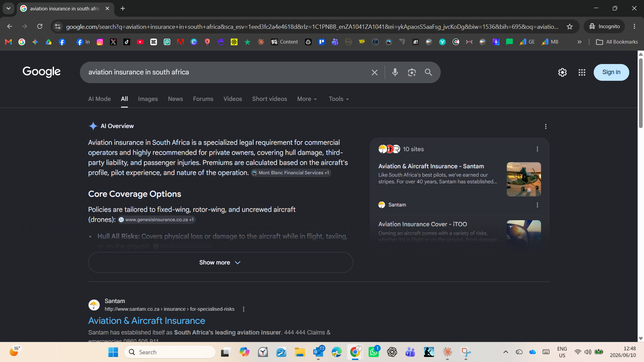644x362 pixels.
Task: Expand the More search filters menu
Action: 307,99
